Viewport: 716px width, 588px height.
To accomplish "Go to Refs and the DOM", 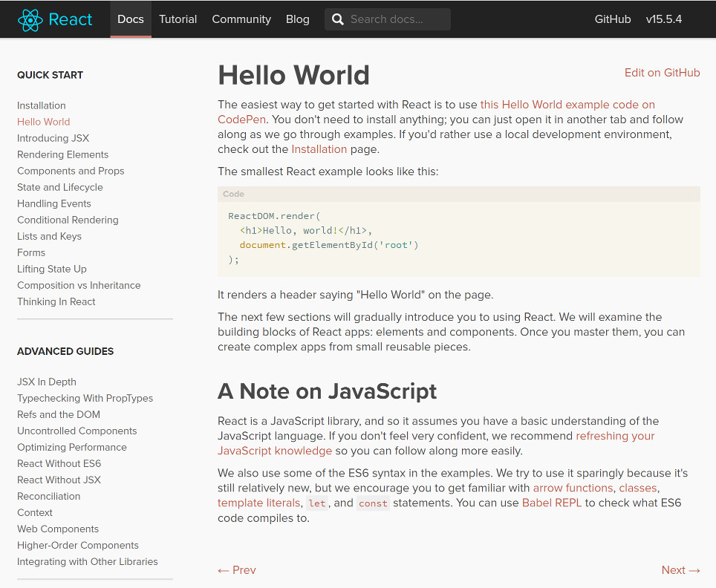I will pos(59,414).
